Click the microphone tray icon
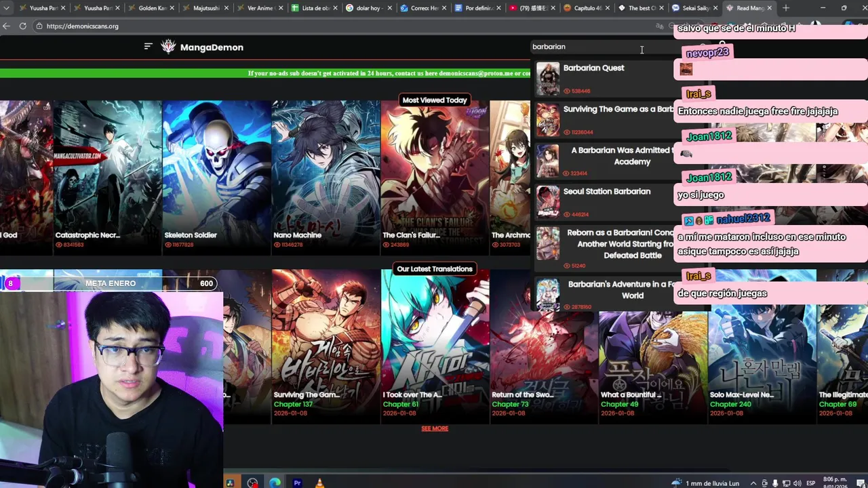Image resolution: width=868 pixels, height=488 pixels. 775,483
